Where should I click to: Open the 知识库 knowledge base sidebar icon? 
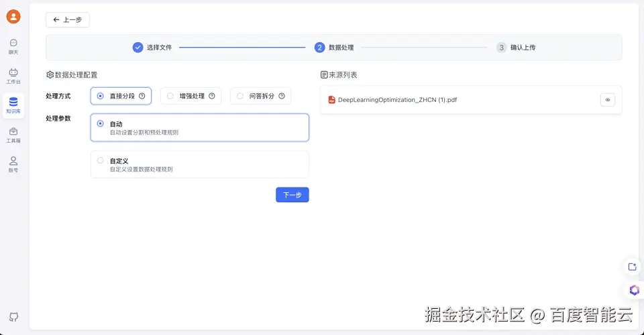point(13,106)
